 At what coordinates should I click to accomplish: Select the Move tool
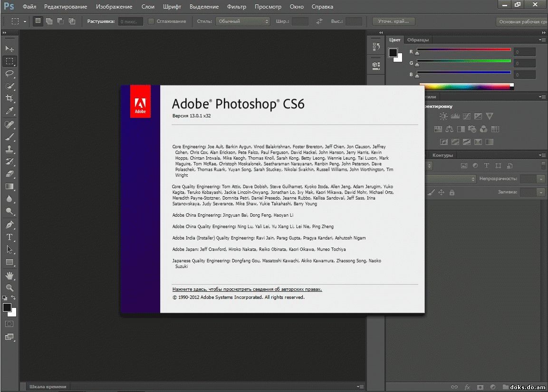10,48
